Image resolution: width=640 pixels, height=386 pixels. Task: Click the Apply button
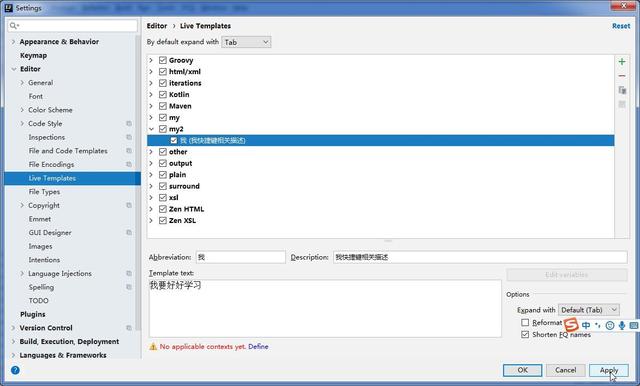(609, 370)
